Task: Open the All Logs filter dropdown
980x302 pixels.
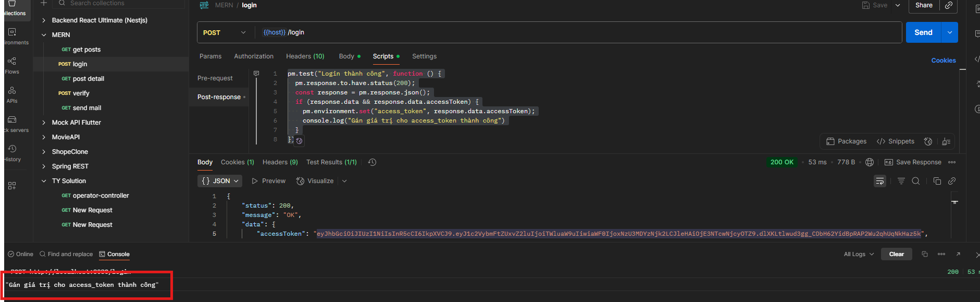Action: (x=858, y=254)
